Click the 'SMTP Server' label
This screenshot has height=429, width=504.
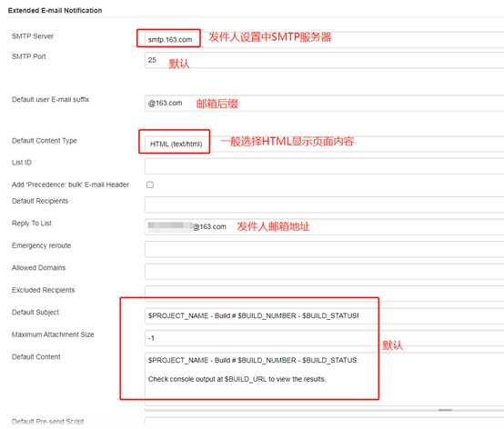click(x=33, y=36)
